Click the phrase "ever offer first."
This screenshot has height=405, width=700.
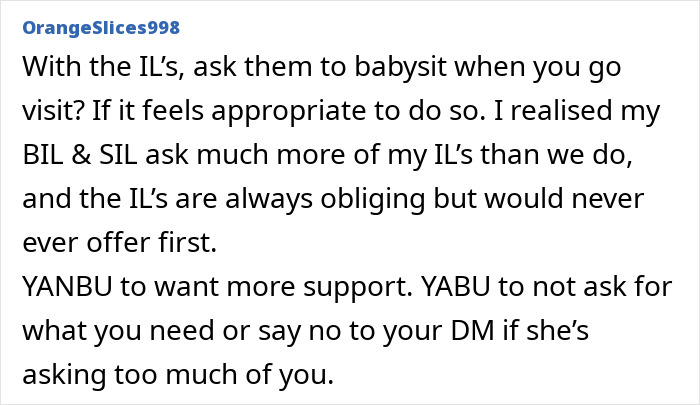120,242
